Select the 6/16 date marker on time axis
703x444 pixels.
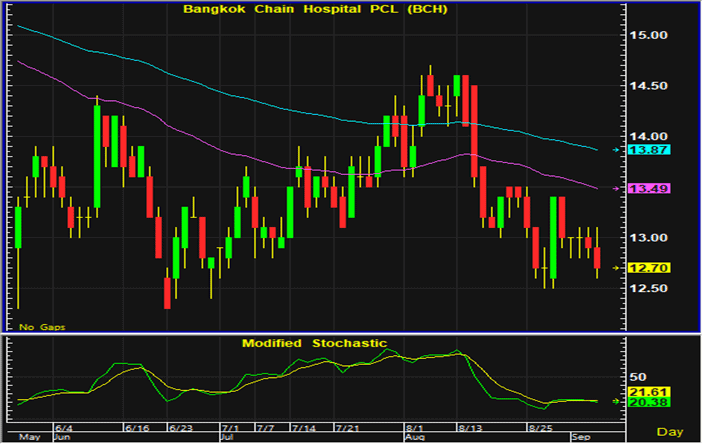[136, 427]
